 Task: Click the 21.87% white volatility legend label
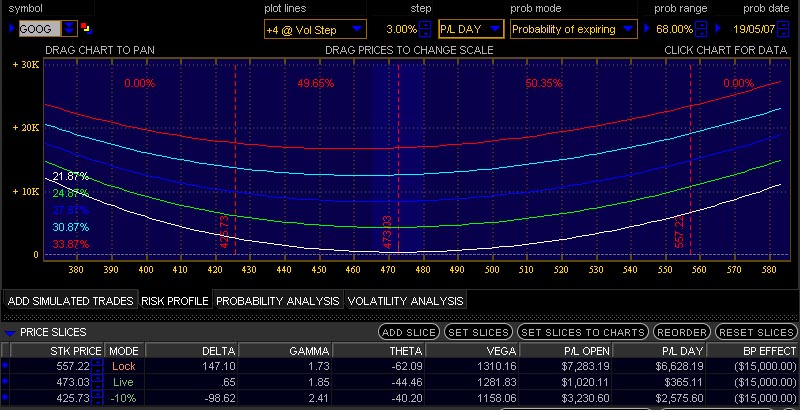point(70,176)
